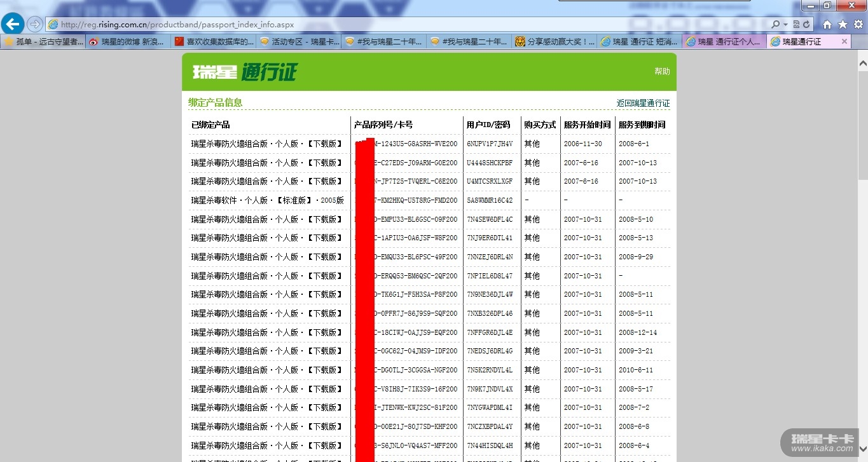Click user ID 7NEDSJ6DRL4G
Screen dimensions: 868x462
click(x=490, y=351)
